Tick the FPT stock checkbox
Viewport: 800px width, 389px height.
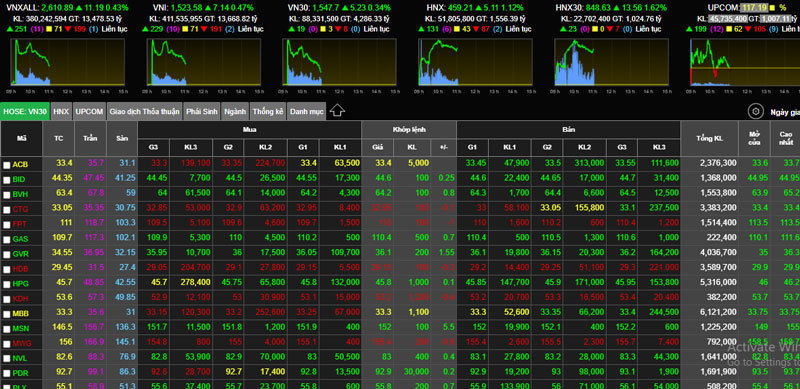(6, 225)
